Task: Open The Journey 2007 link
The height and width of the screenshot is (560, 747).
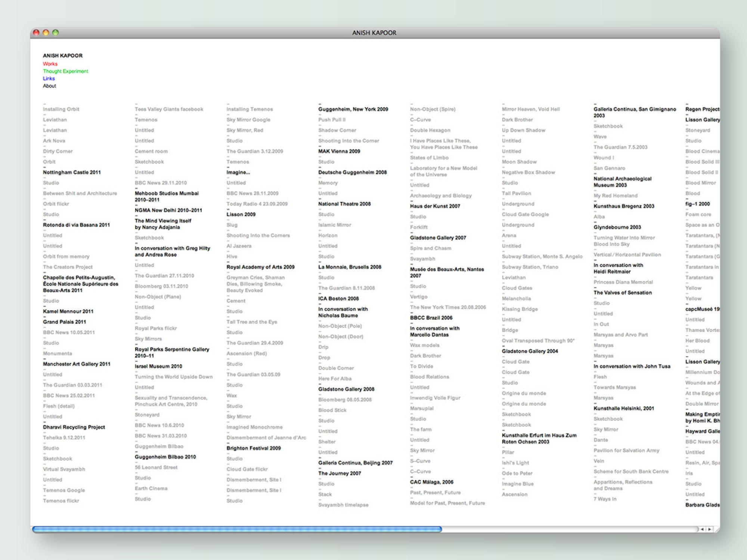Action: (x=340, y=473)
